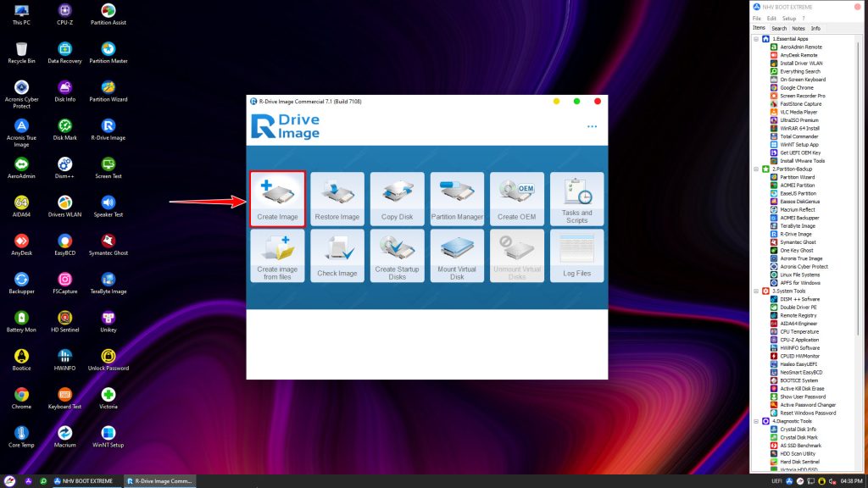Open Victoria desktop icon
The height and width of the screenshot is (488, 868).
point(108,398)
